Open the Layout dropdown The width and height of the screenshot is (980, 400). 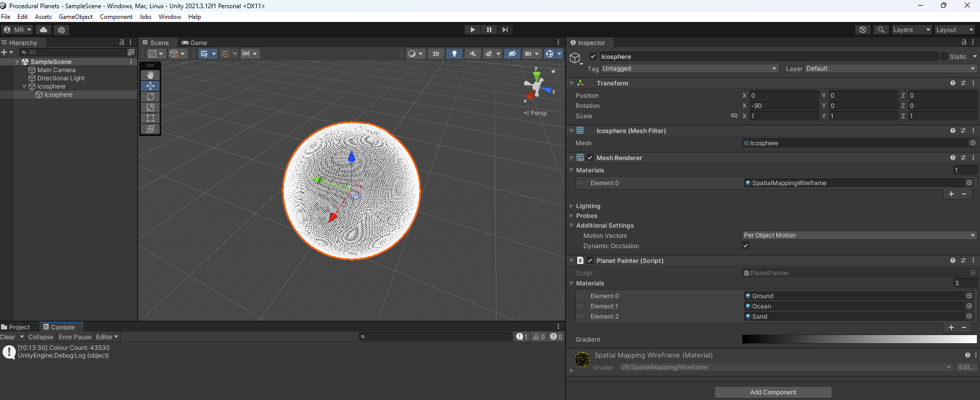(954, 30)
